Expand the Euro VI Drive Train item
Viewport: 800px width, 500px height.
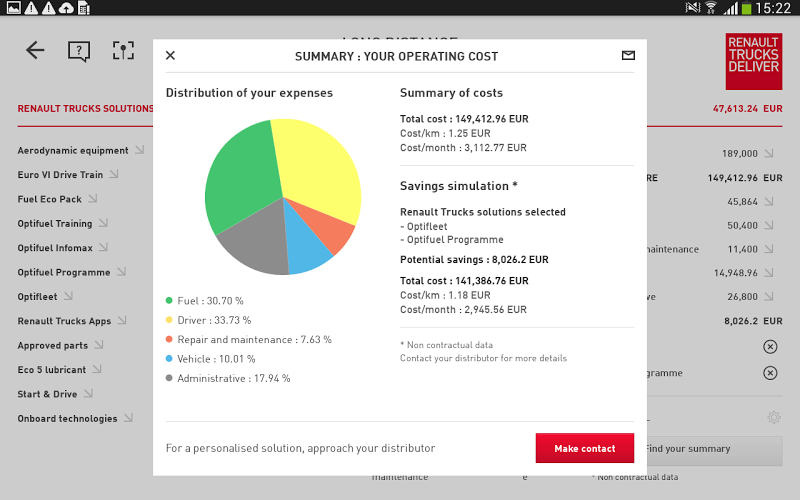[x=113, y=174]
